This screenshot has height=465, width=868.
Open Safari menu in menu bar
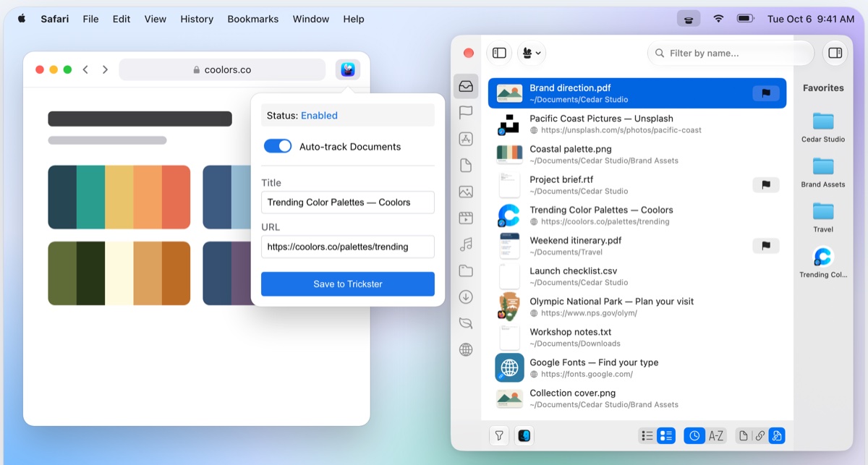(55, 19)
